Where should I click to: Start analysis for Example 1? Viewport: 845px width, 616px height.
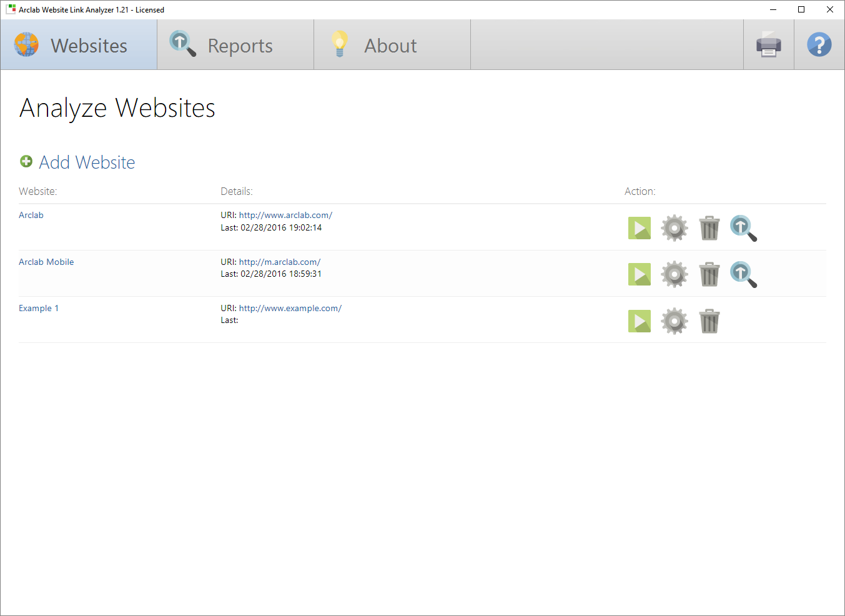click(x=640, y=321)
